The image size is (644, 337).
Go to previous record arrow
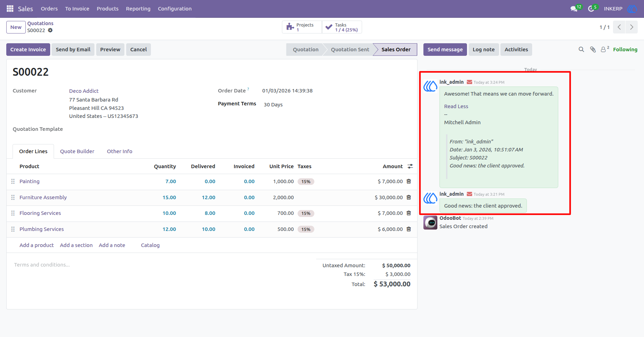pyautogui.click(x=619, y=27)
